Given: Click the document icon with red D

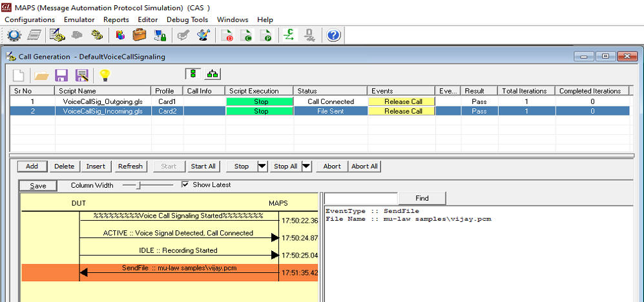Looking at the screenshot, I should (x=227, y=35).
